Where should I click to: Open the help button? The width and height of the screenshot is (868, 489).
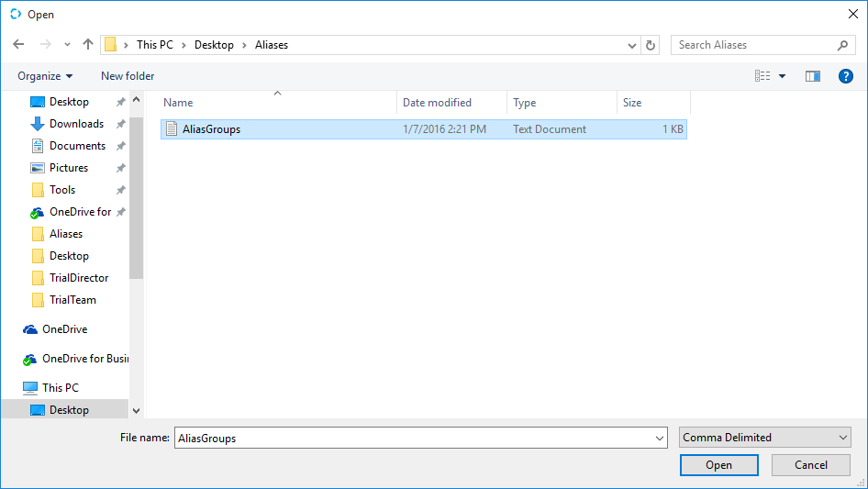[845, 76]
